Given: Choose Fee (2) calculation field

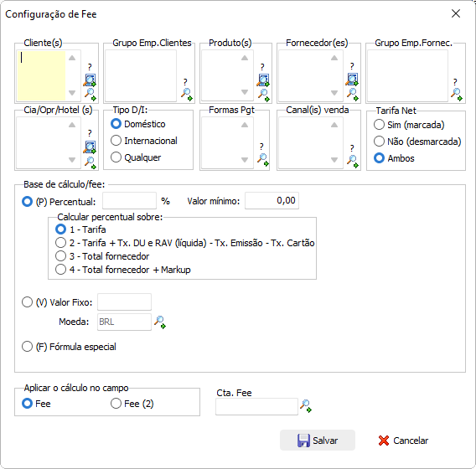Looking at the screenshot, I should tap(132, 404).
